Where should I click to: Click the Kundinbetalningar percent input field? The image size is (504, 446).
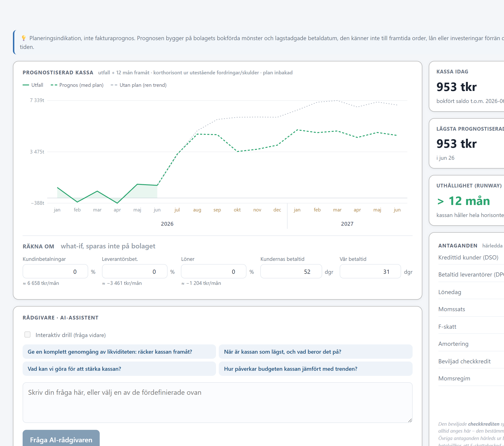(55, 271)
